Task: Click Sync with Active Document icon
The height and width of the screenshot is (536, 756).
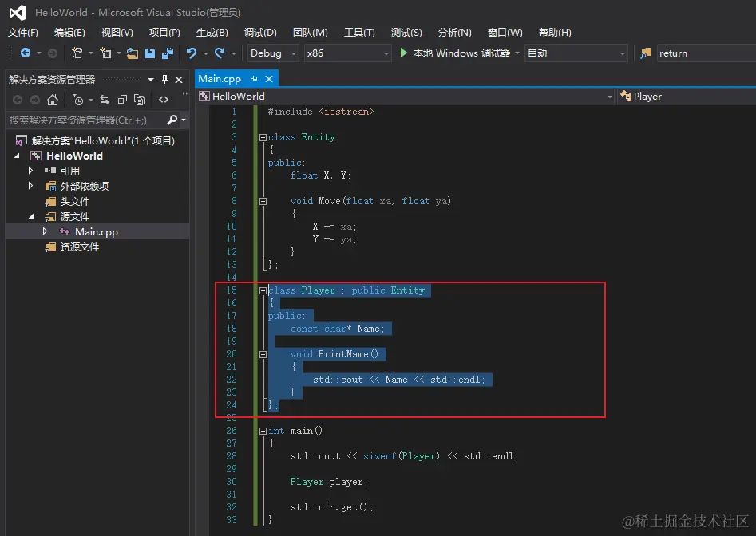Action: pyautogui.click(x=105, y=100)
